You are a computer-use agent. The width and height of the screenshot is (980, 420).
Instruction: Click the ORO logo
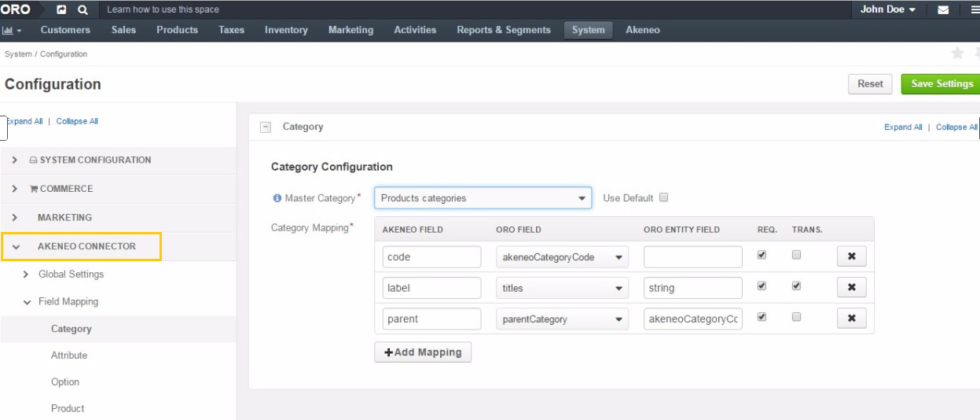(x=15, y=9)
